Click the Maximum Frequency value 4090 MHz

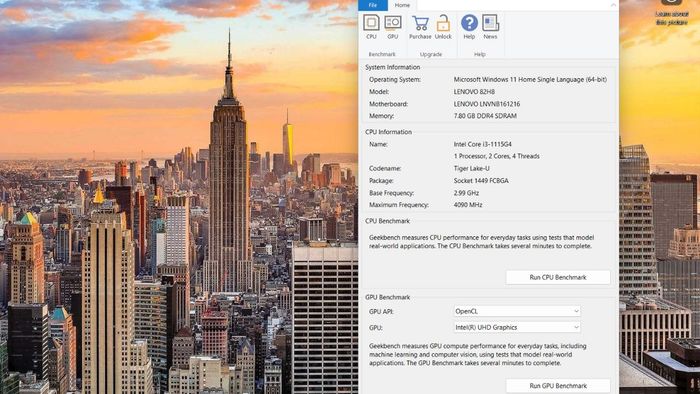point(468,205)
